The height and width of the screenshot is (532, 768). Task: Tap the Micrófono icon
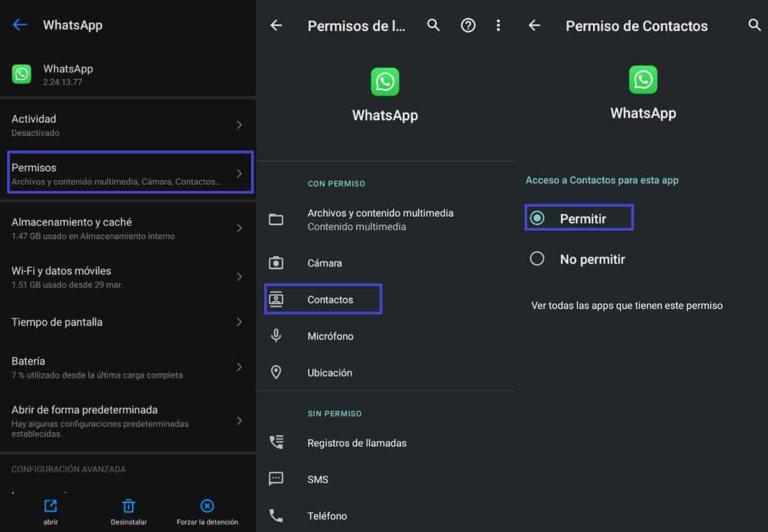(x=276, y=336)
